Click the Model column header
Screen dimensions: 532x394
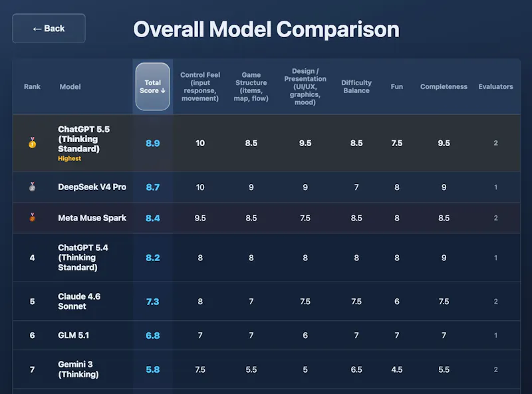tap(70, 86)
